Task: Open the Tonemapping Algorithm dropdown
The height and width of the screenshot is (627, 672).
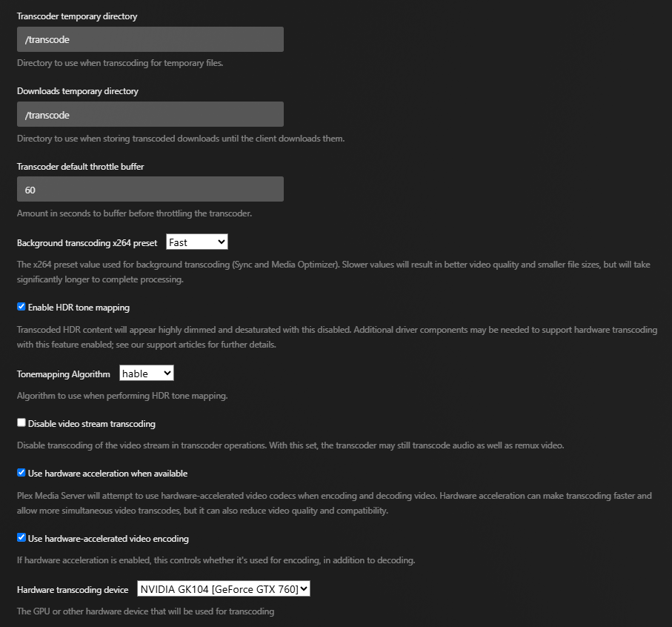Action: pyautogui.click(x=147, y=374)
